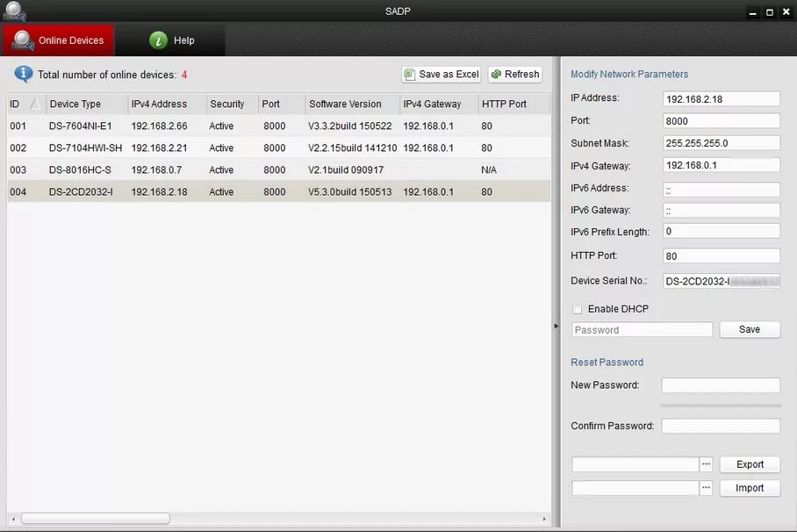Click the Refresh button
Image resolution: width=797 pixels, height=532 pixels.
(515, 75)
